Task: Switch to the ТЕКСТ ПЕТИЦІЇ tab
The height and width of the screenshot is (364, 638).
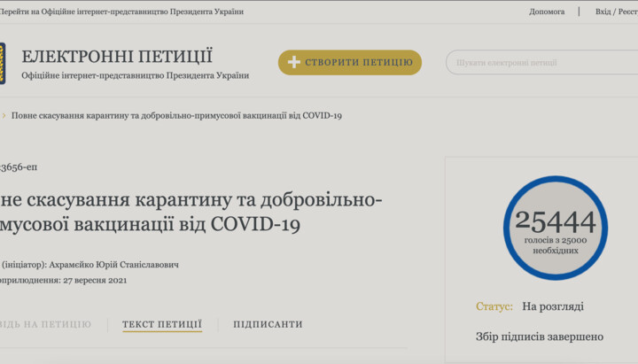Action: pos(162,324)
